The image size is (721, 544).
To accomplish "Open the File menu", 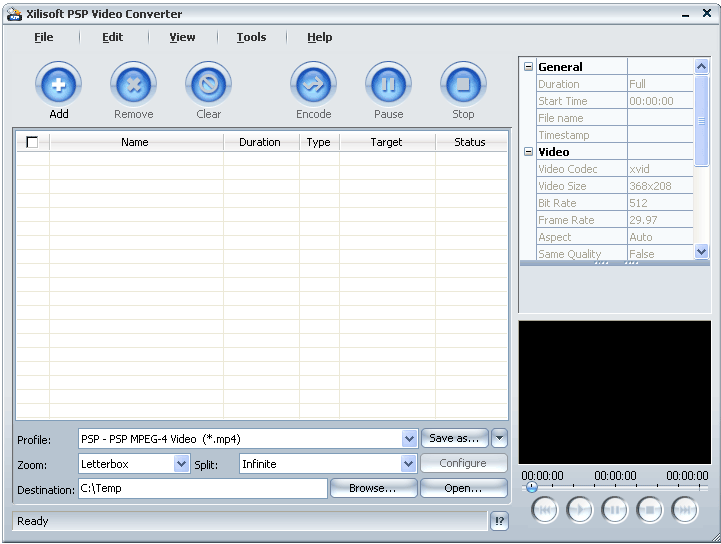I will point(44,37).
